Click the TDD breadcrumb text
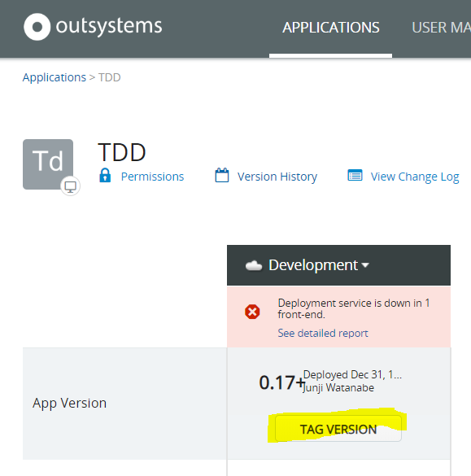471x476 pixels. [x=110, y=77]
